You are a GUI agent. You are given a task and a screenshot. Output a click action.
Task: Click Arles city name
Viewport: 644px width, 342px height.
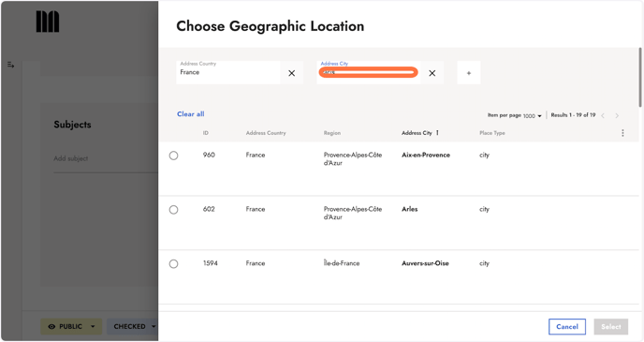409,209
